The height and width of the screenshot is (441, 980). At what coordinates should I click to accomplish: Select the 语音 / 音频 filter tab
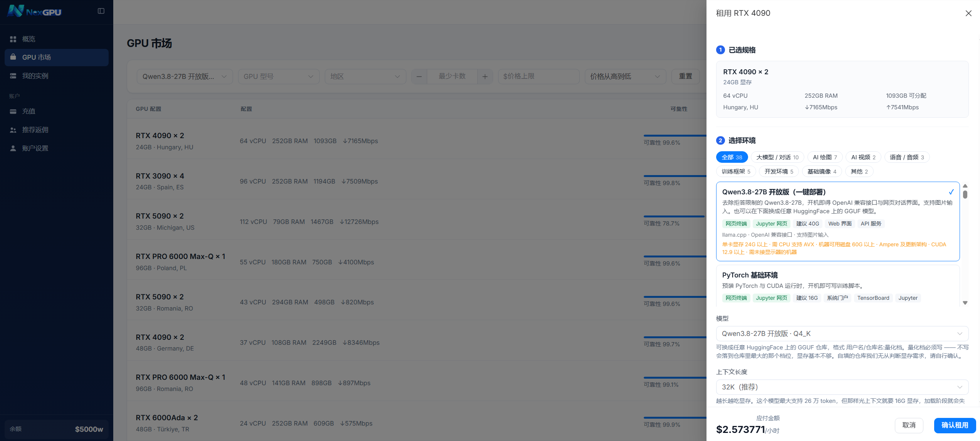(907, 157)
